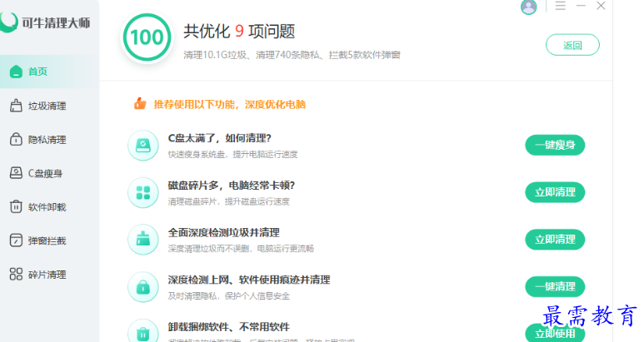644x342 pixels.
Task: Click 一键清理 button
Action: [555, 286]
